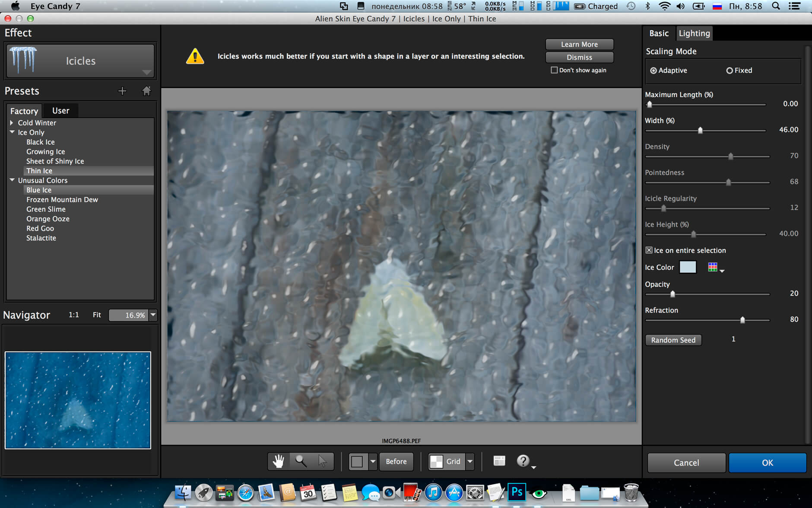Open iTunes from the Dock

[x=433, y=492]
